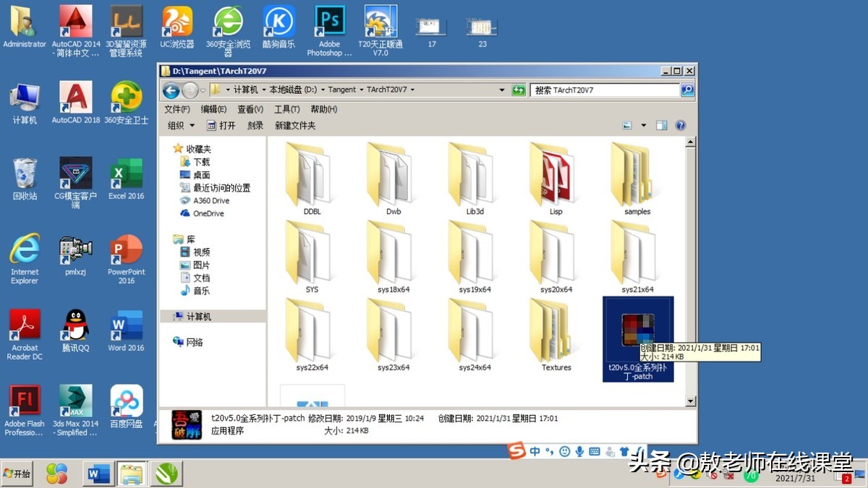Open the Explorer Help question-mark icon
The width and height of the screenshot is (868, 488).
click(x=680, y=124)
